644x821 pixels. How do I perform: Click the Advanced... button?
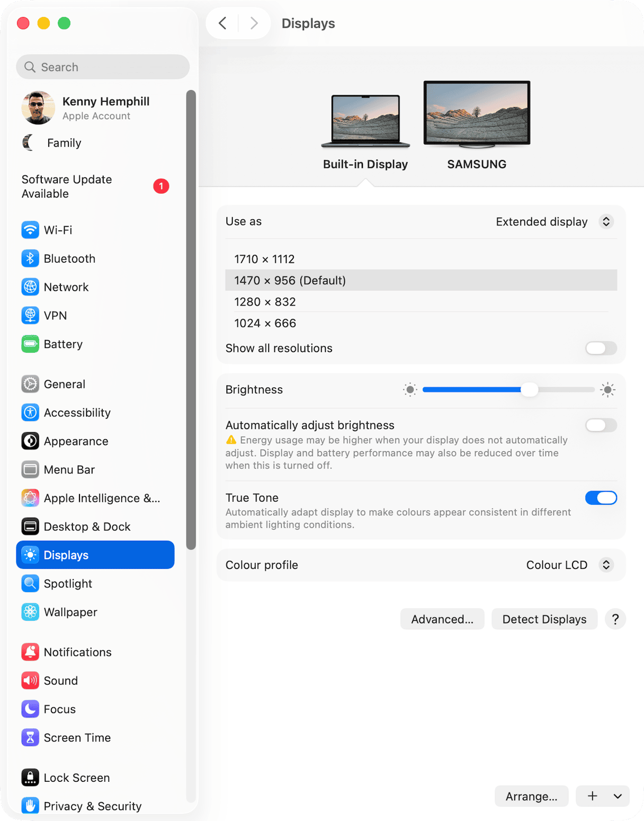(442, 619)
